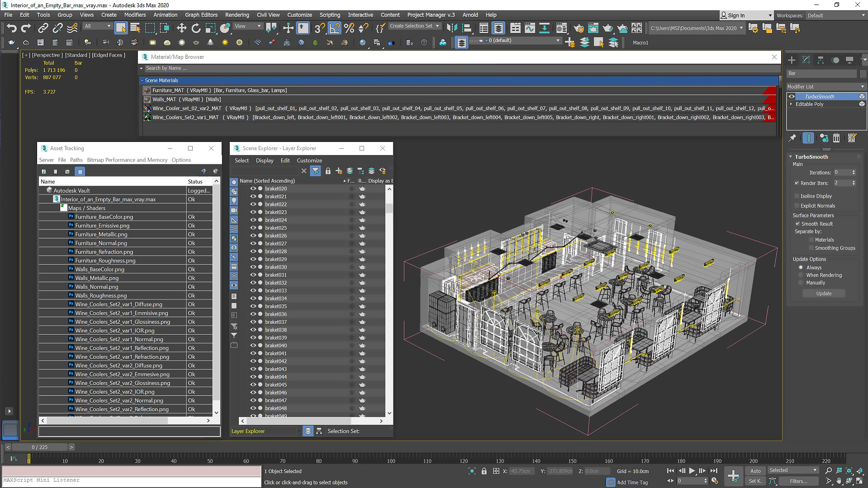Image resolution: width=868 pixels, height=488 pixels.
Task: Open the Modifiers menu
Action: pyautogui.click(x=135, y=15)
